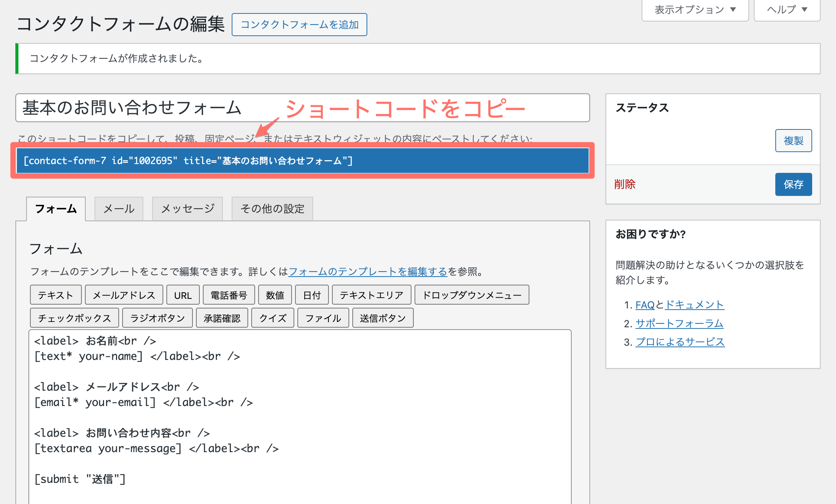Viewport: 836px width, 504px height.
Task: Insert a 承諾確認 tag
Action: [x=222, y=318]
